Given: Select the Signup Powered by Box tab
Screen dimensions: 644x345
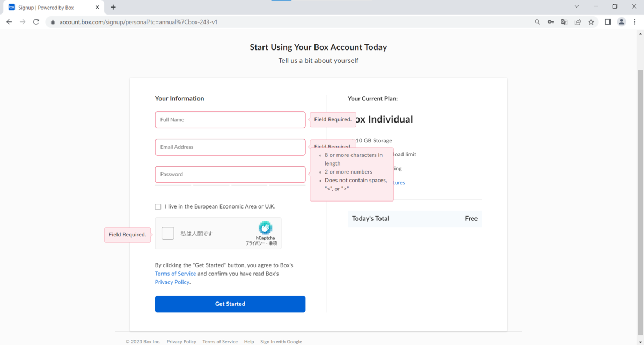Looking at the screenshot, I should click(54, 8).
